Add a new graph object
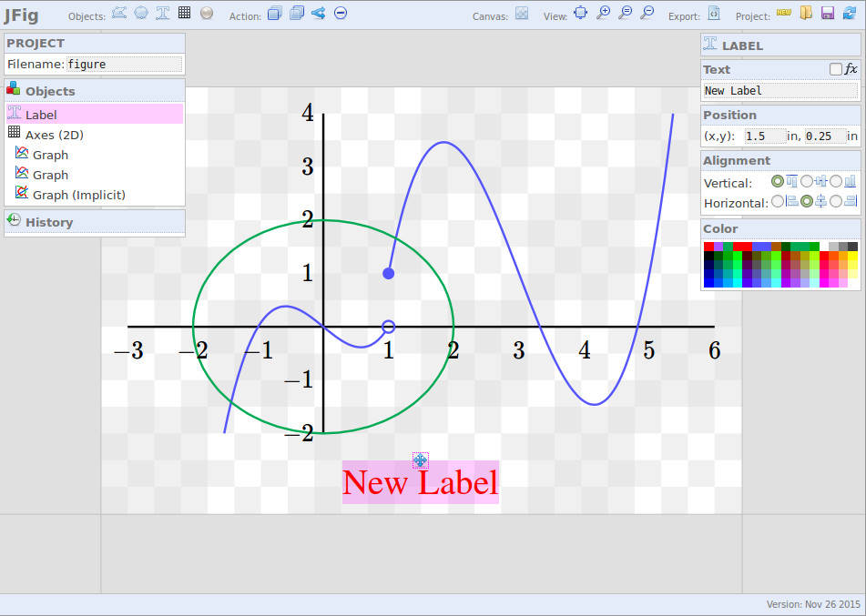 119,13
